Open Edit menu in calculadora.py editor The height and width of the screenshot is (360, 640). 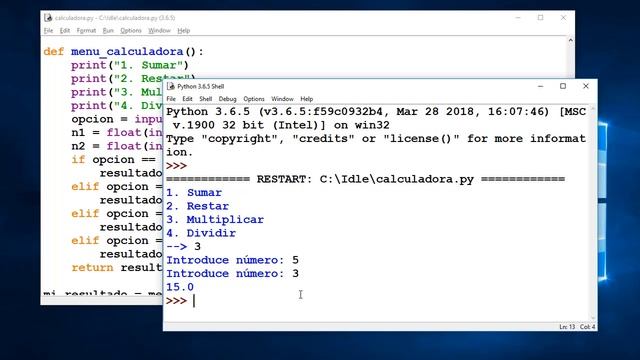pos(65,31)
